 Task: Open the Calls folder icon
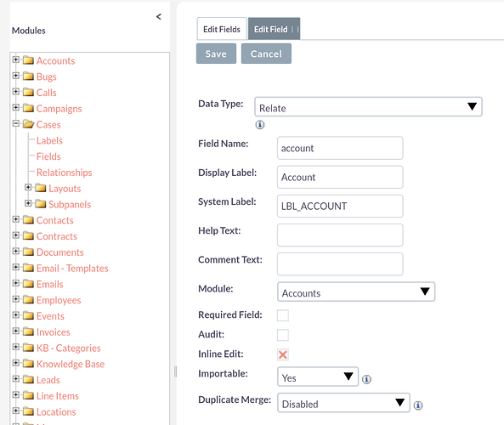[28, 93]
